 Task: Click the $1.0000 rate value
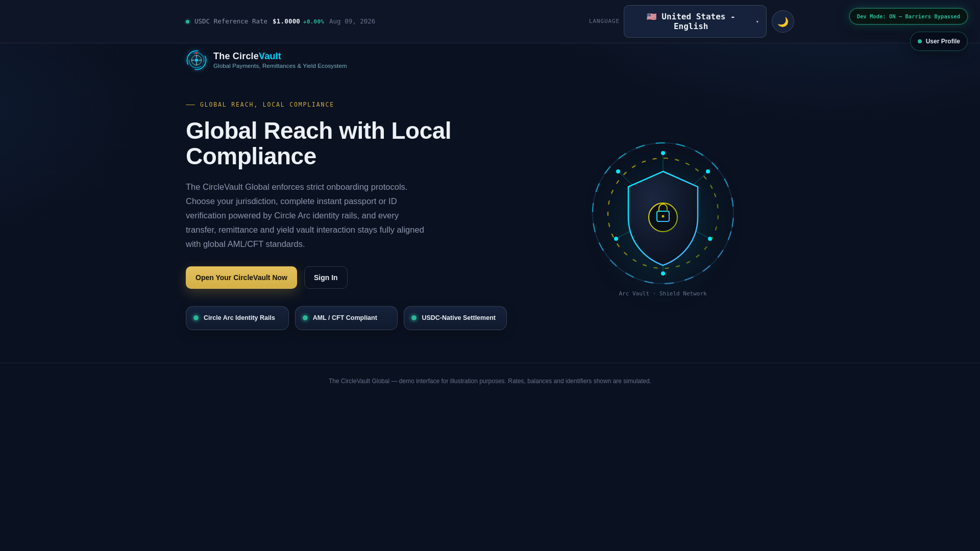coord(286,21)
